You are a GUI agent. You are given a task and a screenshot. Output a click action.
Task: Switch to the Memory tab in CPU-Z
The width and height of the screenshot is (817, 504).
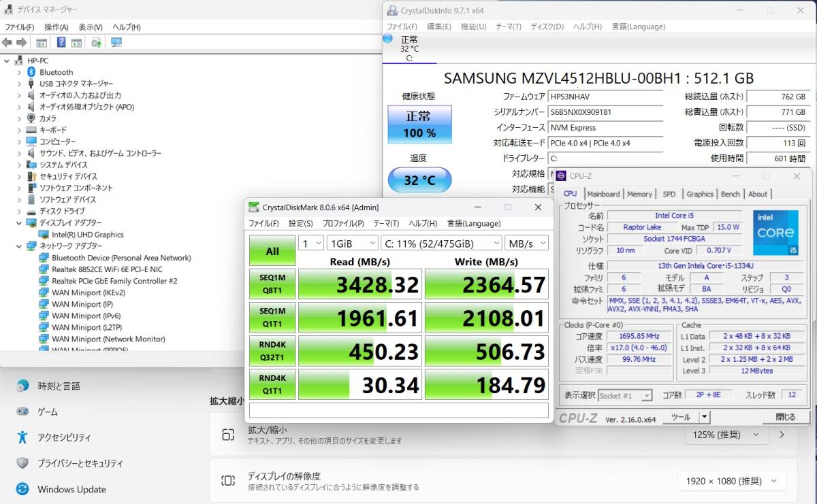639,194
